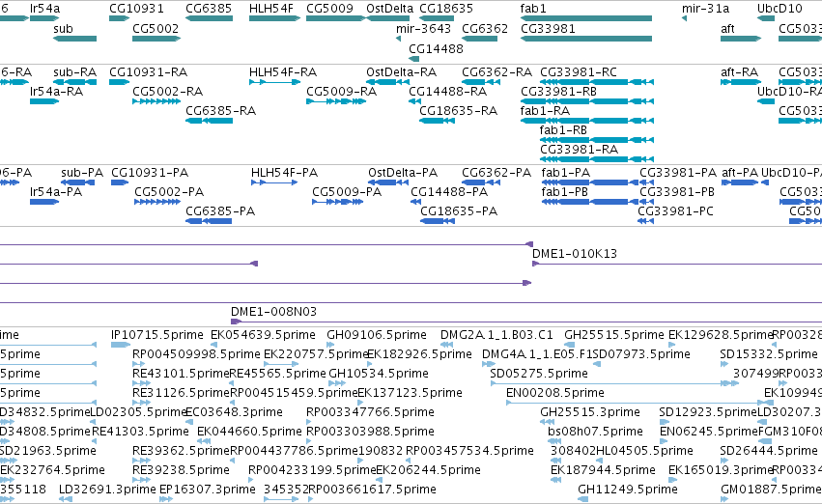Select the CG6385-PA protein feature

(x=209, y=221)
